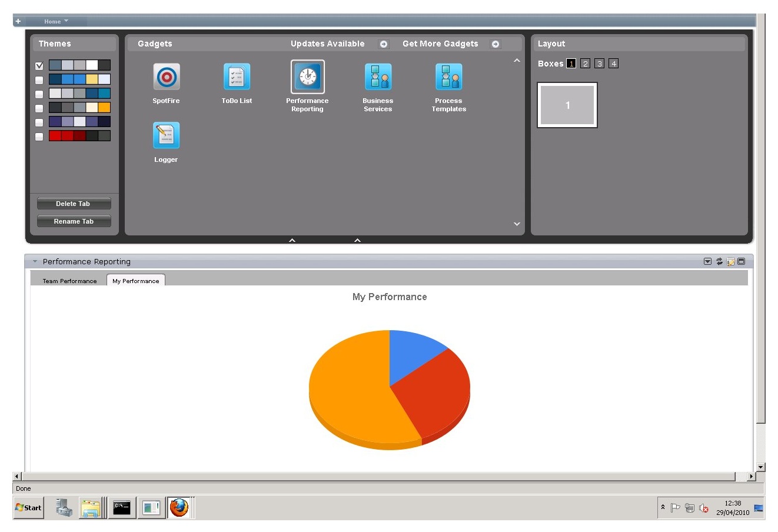
Task: Click the vertical scrollbar down arrow
Action: [761, 467]
